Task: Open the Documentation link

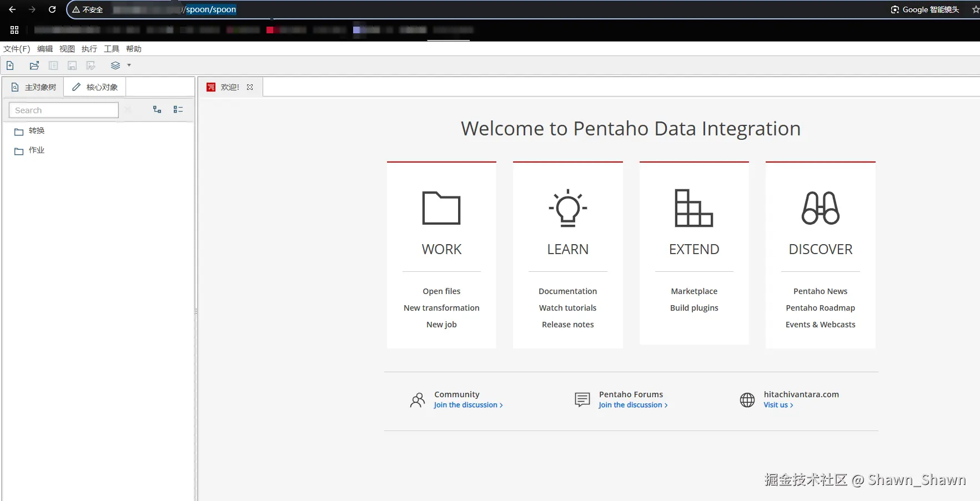Action: [568, 291]
